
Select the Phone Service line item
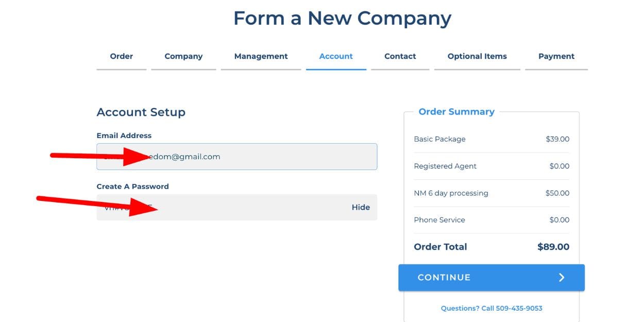click(x=439, y=220)
